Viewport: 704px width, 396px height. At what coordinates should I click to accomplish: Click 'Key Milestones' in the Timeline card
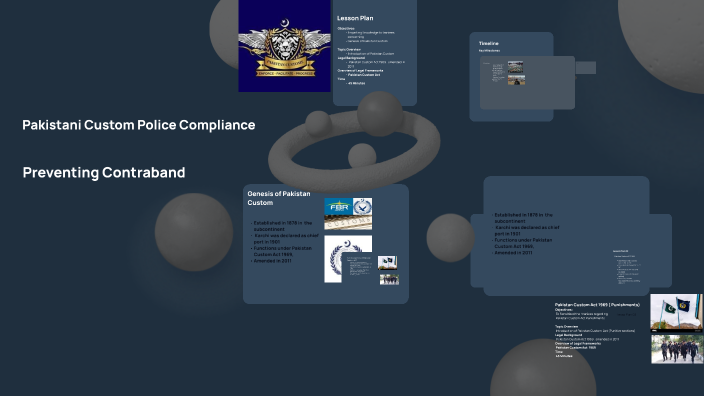(x=489, y=51)
